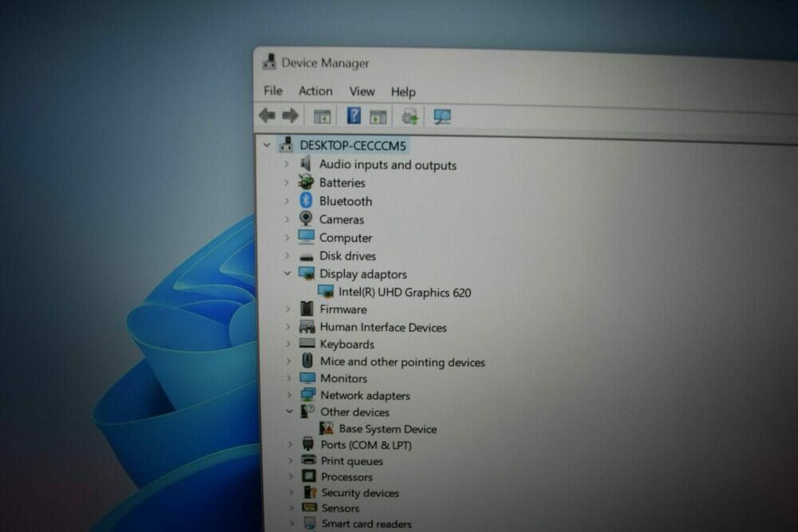Click the DESKTOP-CECCCM5 computer icon

click(x=286, y=144)
